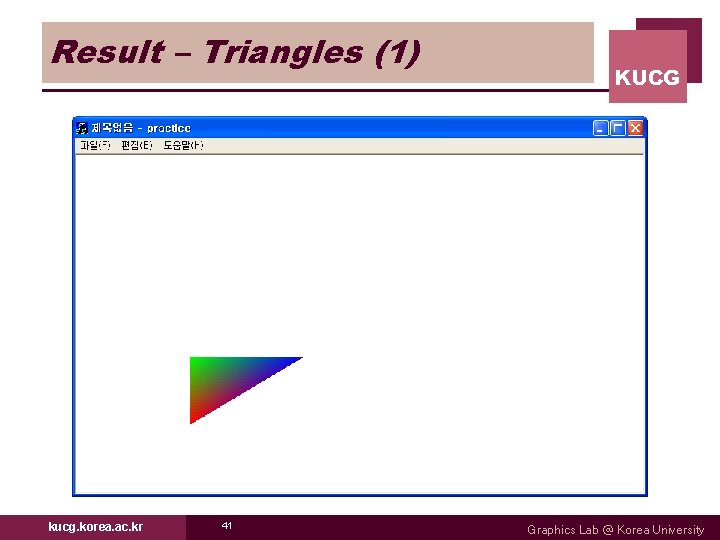Open the 편집(E) menu

tap(136, 146)
